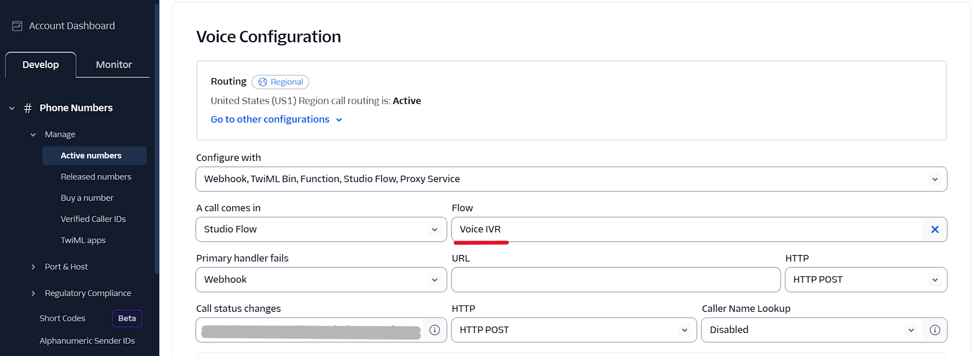Expand Regulatory Compliance section
Image resolution: width=980 pixels, height=356 pixels.
(x=33, y=293)
